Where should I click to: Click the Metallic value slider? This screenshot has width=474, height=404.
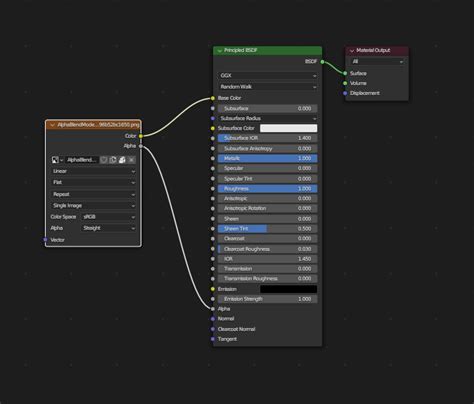click(x=268, y=158)
